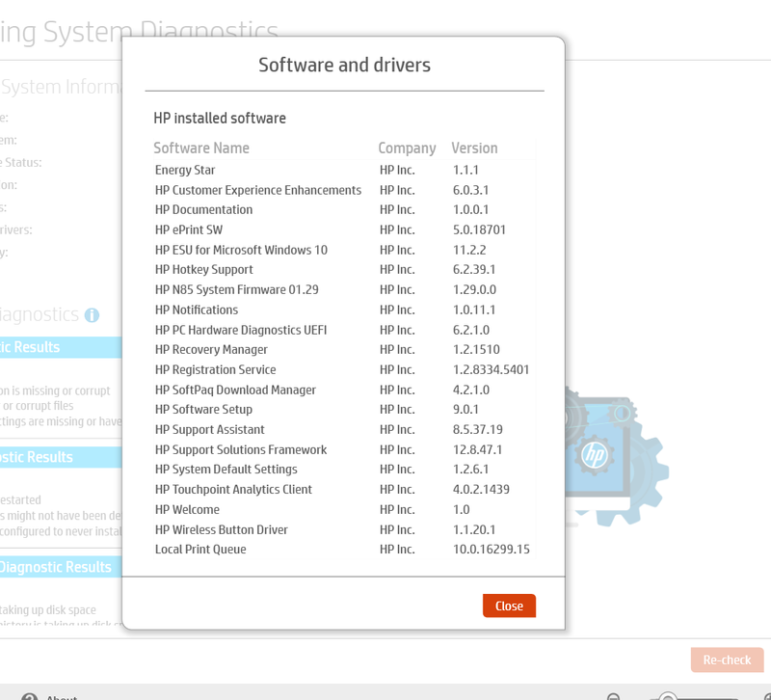Select HP N85 System Firmware 01.29
771x700 pixels.
coord(344,290)
